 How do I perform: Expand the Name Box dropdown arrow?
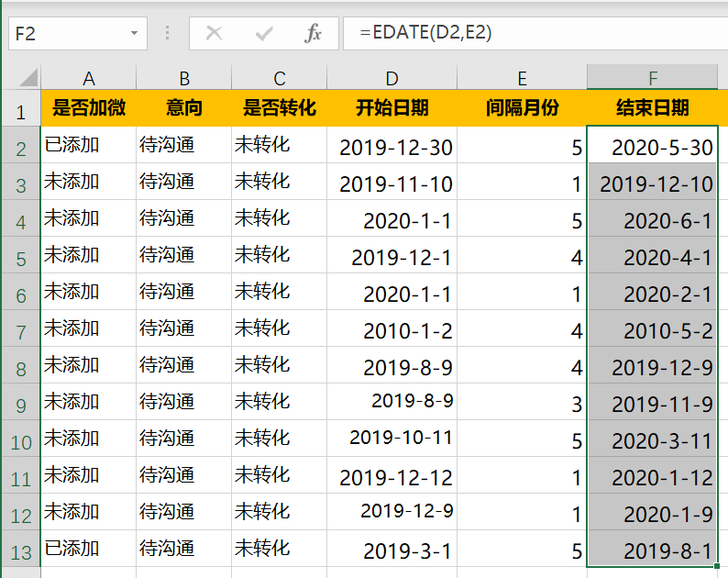pyautogui.click(x=135, y=34)
